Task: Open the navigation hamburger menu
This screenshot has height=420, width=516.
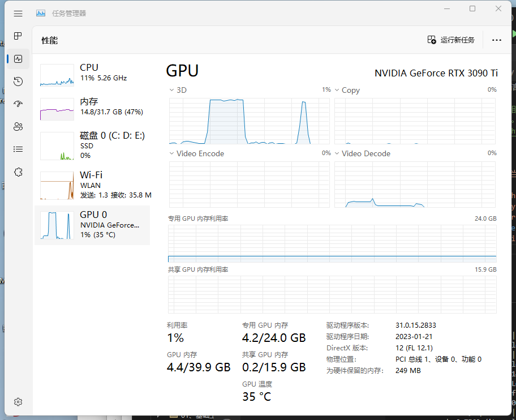Action: pos(18,14)
